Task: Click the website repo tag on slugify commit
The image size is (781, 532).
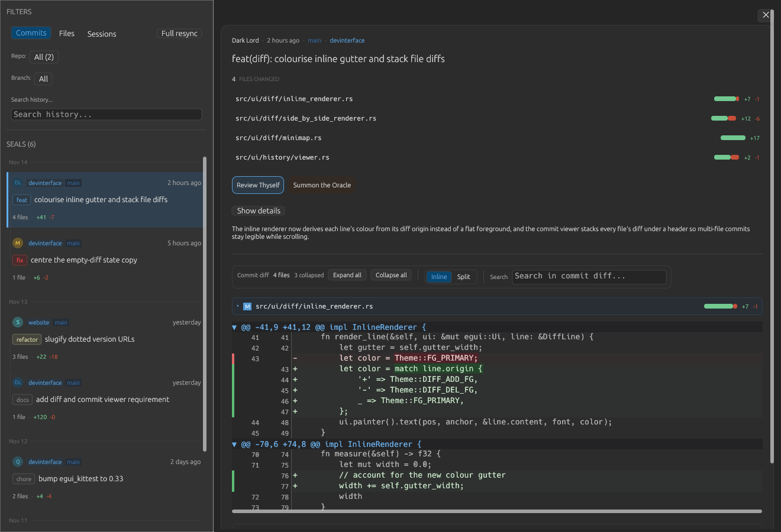Action: (x=38, y=322)
